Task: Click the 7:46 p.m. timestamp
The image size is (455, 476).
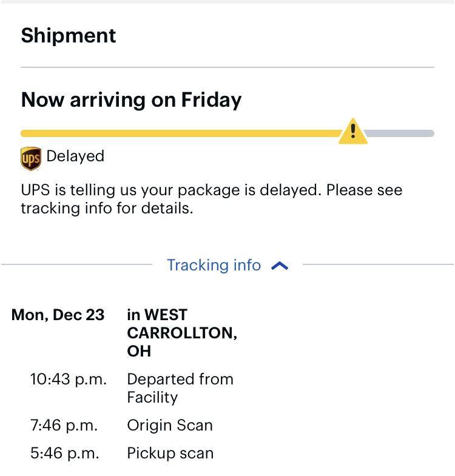Action: click(64, 425)
